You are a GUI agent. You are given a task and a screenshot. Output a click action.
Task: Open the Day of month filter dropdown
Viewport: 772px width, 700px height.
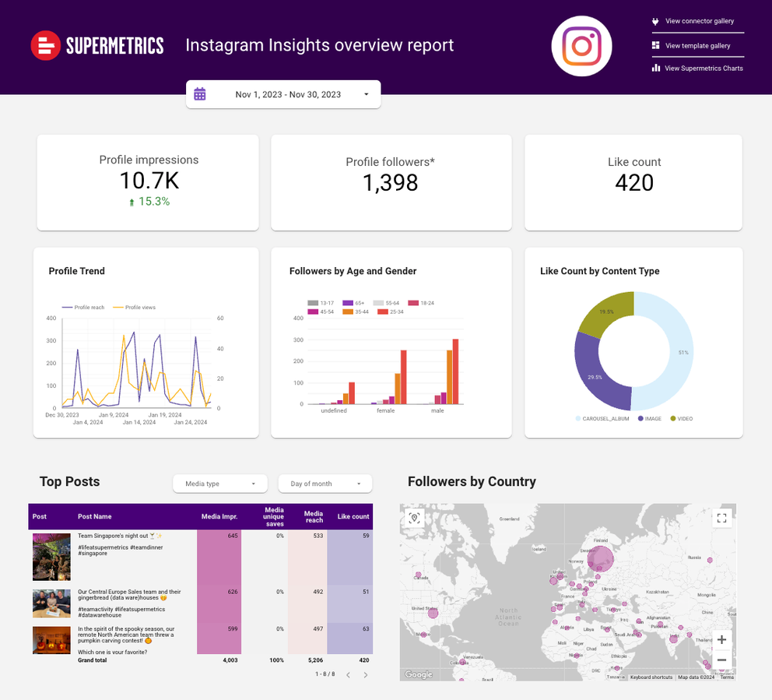tap(325, 483)
